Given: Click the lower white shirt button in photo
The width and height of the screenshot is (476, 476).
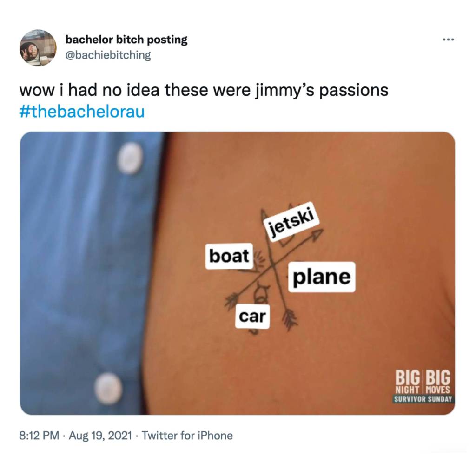Looking at the screenshot, I should point(108,388).
